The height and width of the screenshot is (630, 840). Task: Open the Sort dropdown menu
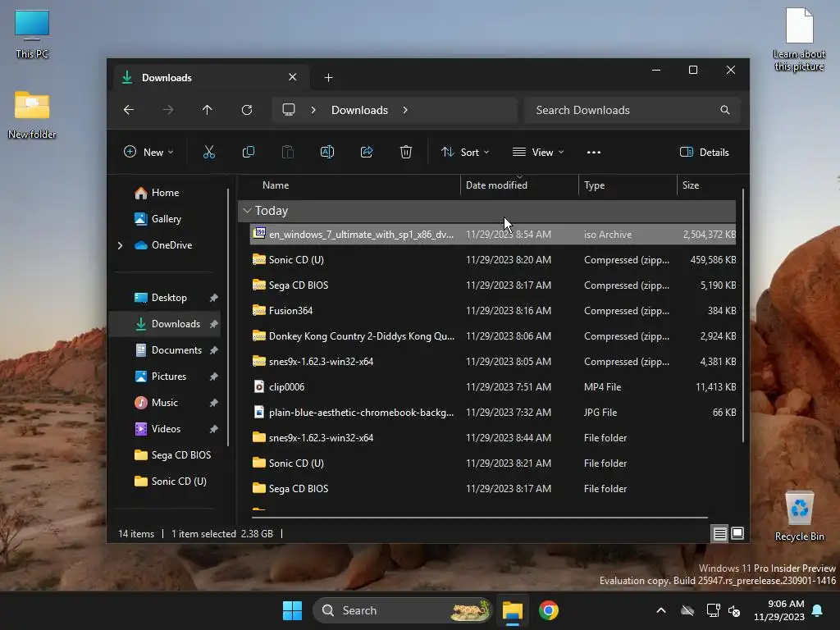[x=465, y=152]
